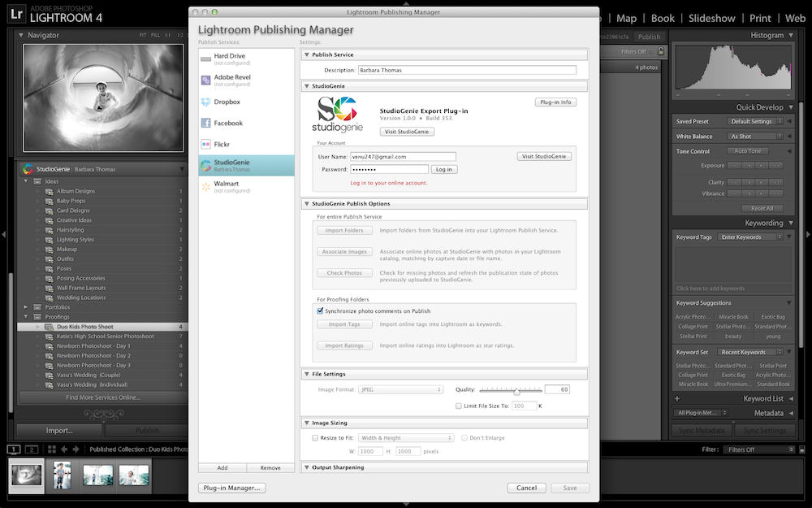Open White Balance As Shot dropdown
The height and width of the screenshot is (508, 812).
754,137
